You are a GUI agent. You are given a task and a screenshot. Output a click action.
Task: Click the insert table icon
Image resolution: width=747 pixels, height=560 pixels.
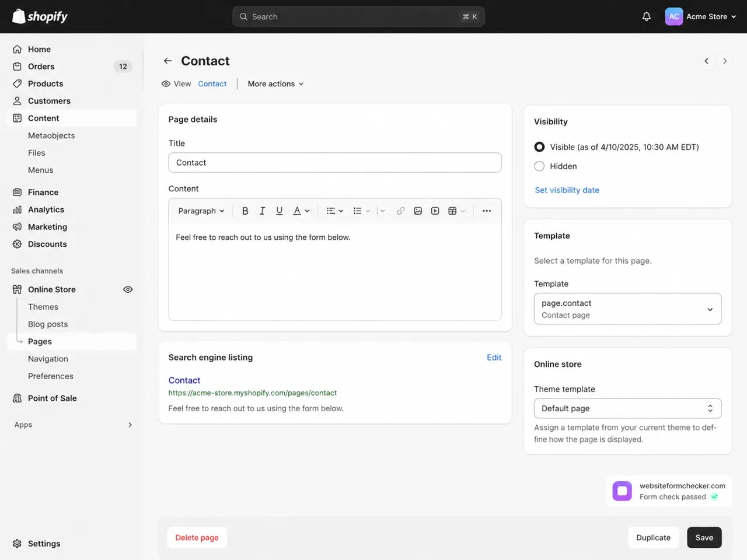[x=452, y=211]
